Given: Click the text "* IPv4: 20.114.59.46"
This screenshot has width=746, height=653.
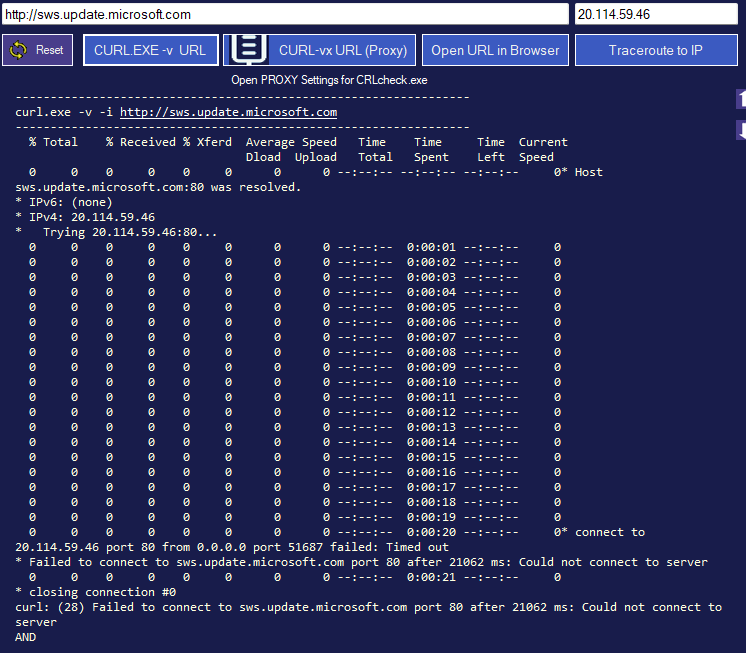Looking at the screenshot, I should coord(85,217).
